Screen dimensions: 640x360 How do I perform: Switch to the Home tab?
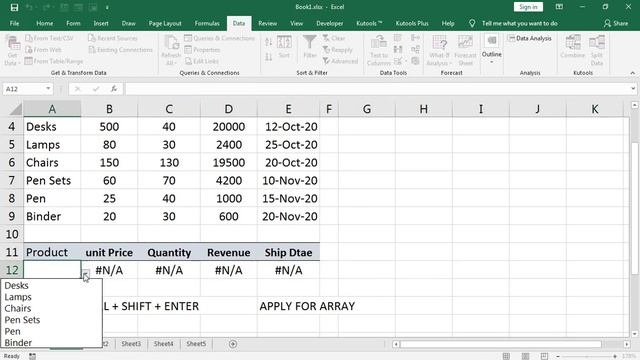(44, 23)
